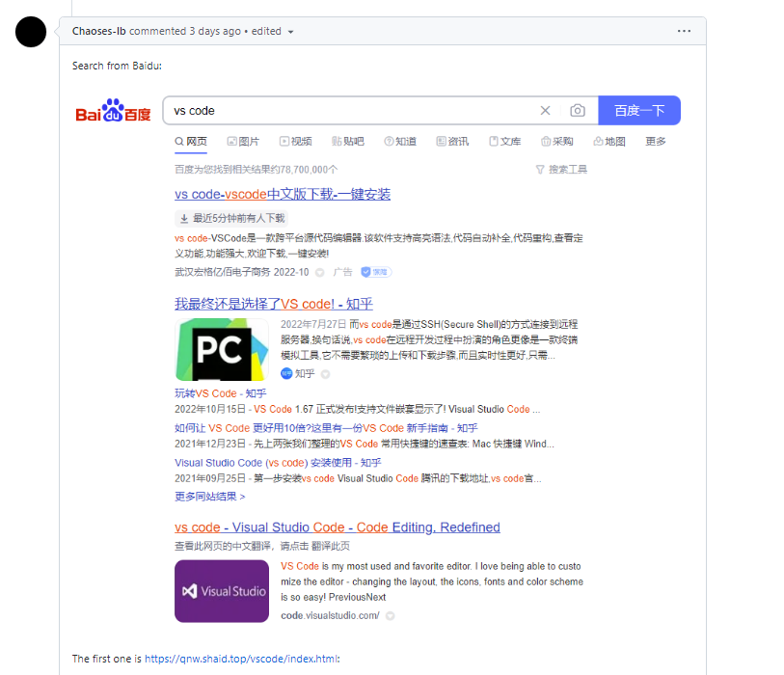Open the qnw.shaid.top/vscode/index.html link
The height and width of the screenshot is (675, 784).
click(241, 659)
